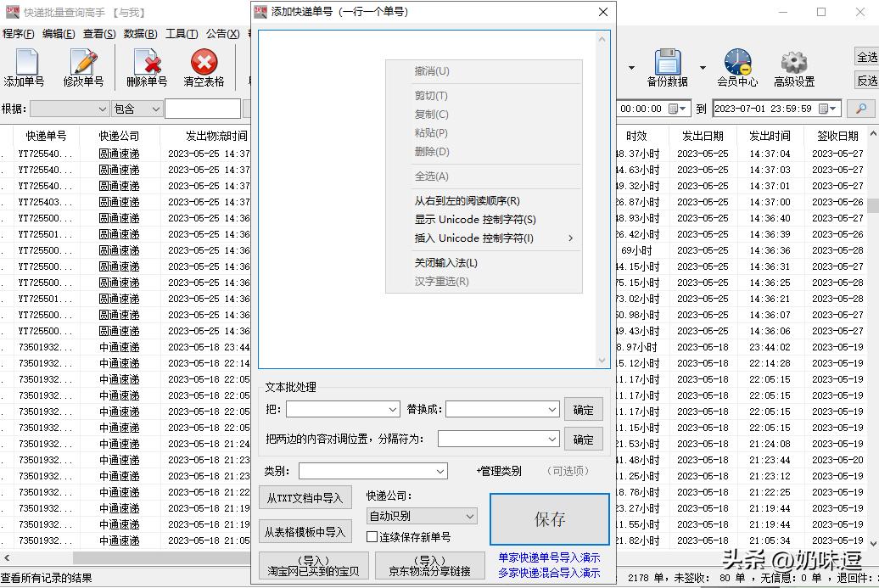Click the 快递公司 column header
The height and width of the screenshot is (588, 879).
pos(119,136)
